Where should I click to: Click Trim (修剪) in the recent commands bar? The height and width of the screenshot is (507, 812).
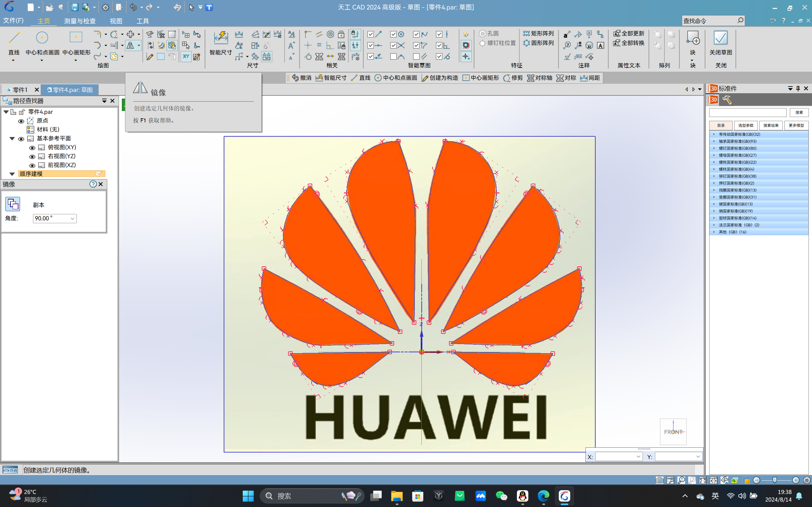click(x=513, y=78)
